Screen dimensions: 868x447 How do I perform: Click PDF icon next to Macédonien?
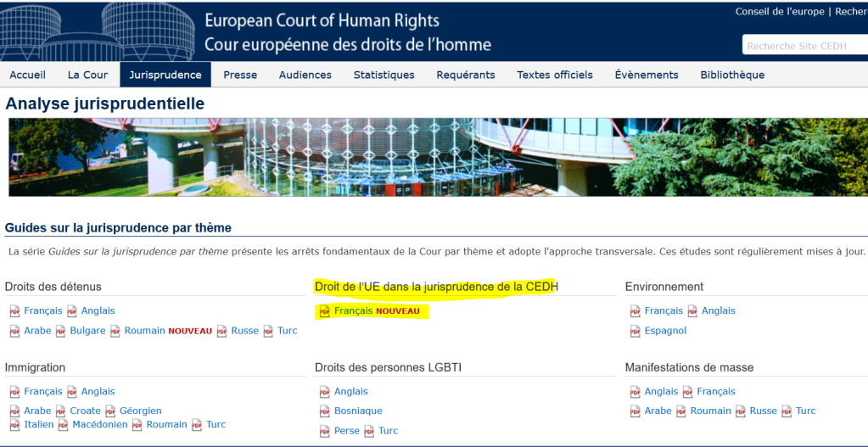pyautogui.click(x=63, y=425)
